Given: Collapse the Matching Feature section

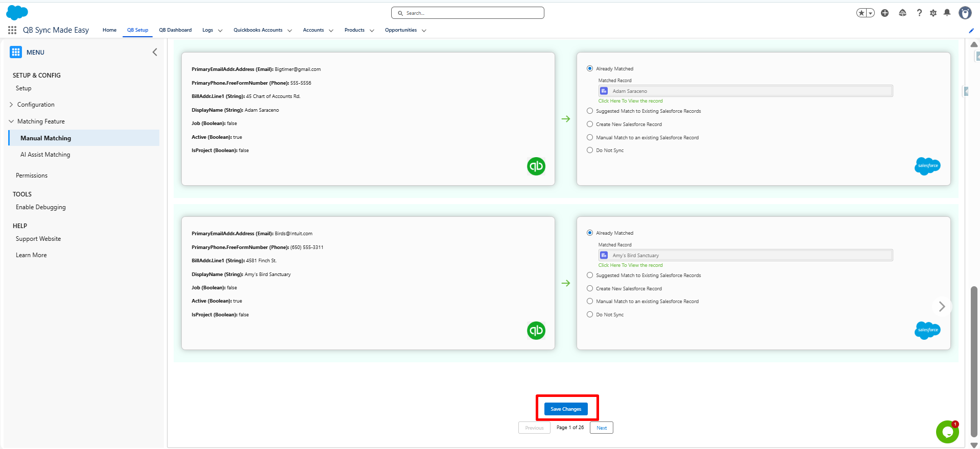Looking at the screenshot, I should click(11, 121).
